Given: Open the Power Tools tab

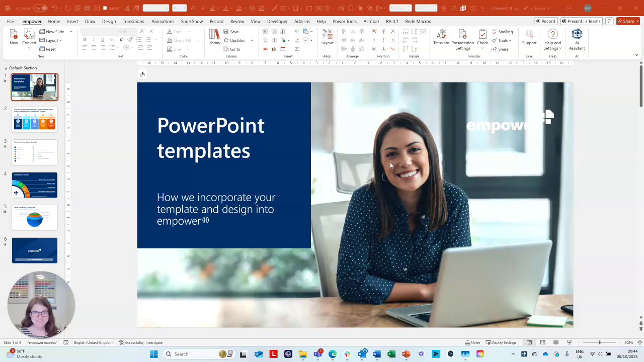Looking at the screenshot, I should pyautogui.click(x=345, y=21).
